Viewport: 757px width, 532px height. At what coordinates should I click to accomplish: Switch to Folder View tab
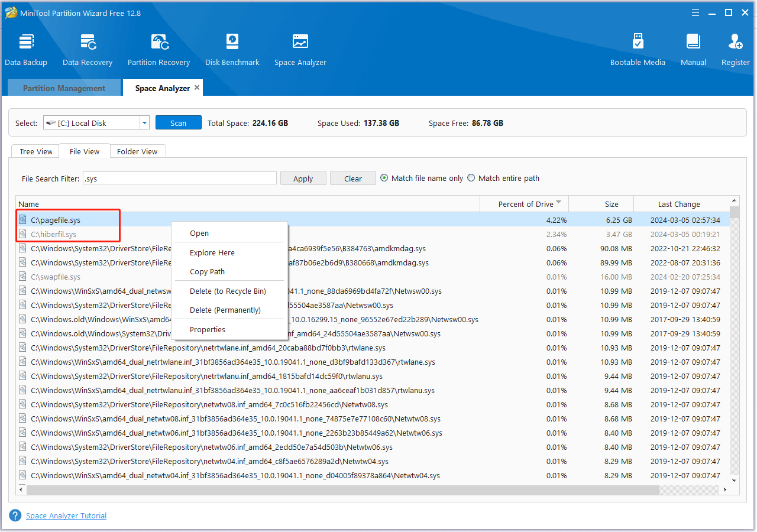click(137, 151)
